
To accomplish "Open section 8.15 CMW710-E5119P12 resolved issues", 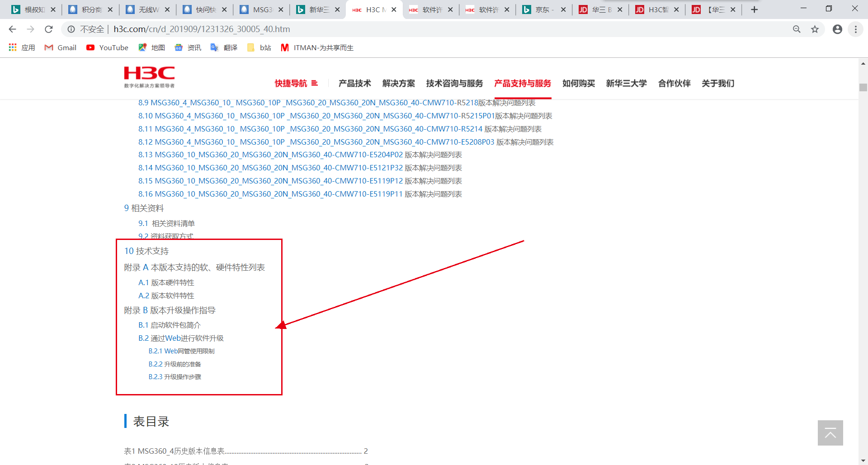I will 300,181.
